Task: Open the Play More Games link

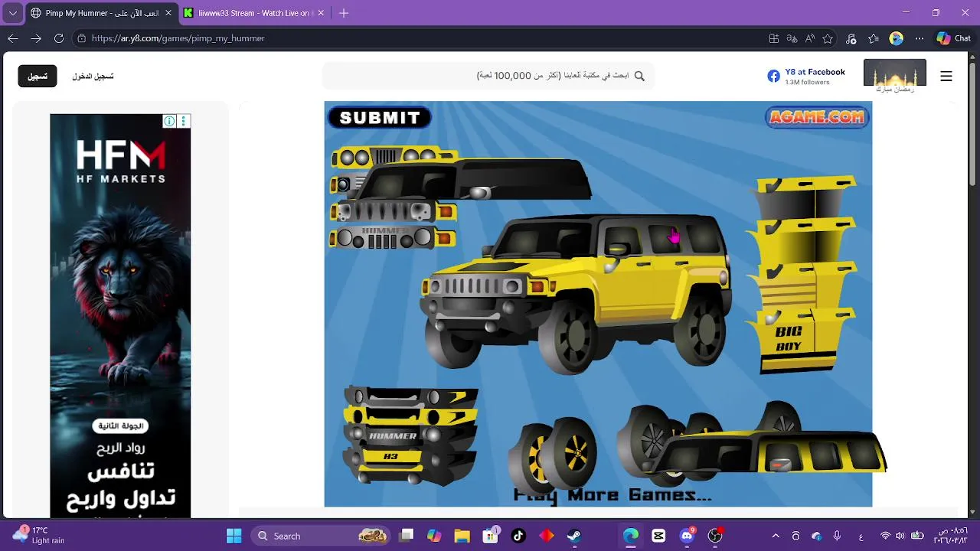Action: (x=612, y=495)
